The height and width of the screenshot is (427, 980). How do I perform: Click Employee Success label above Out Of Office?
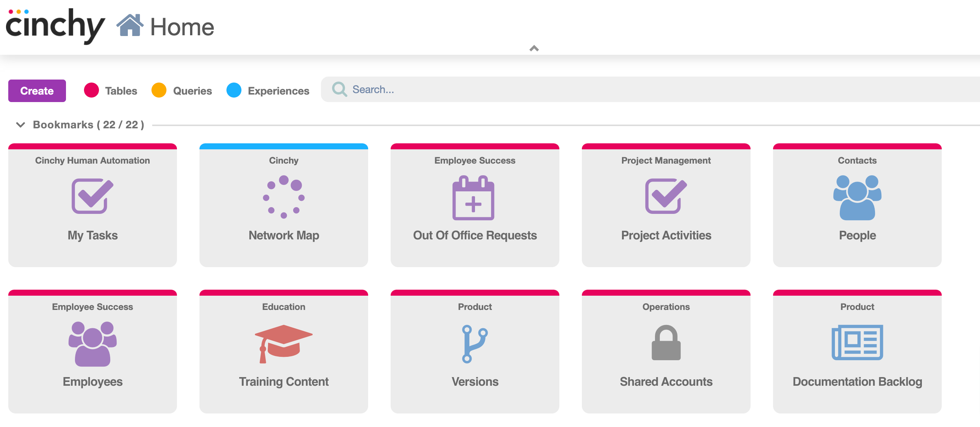[475, 160]
